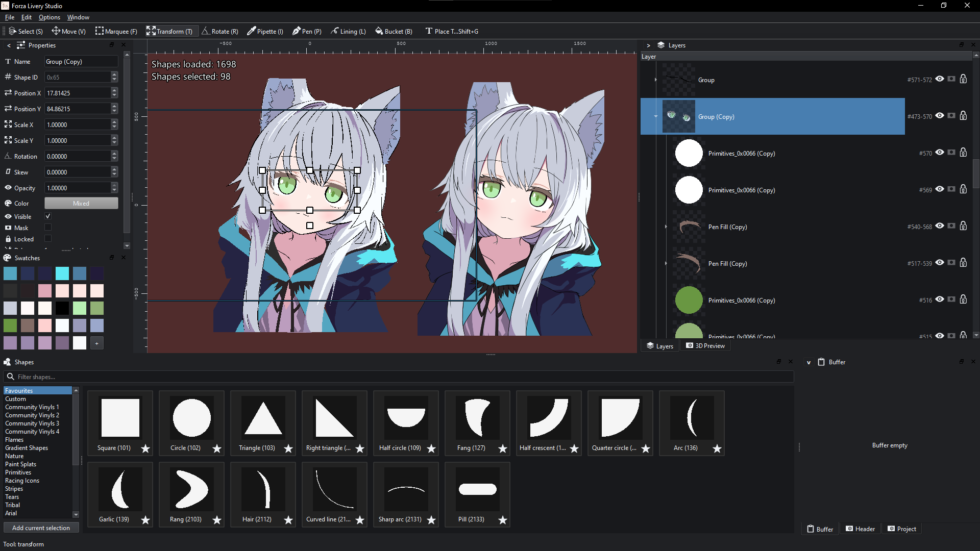Toggle mask icon on layer #570

[951, 153]
